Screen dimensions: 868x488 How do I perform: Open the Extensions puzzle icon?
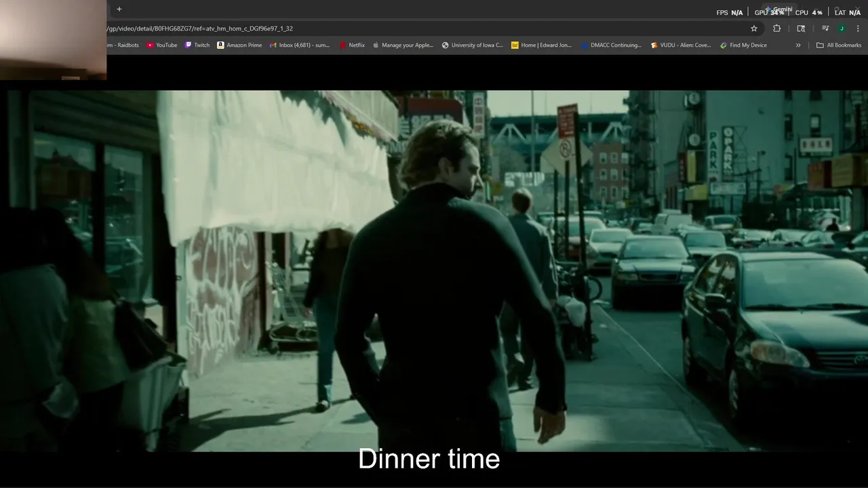coord(777,28)
